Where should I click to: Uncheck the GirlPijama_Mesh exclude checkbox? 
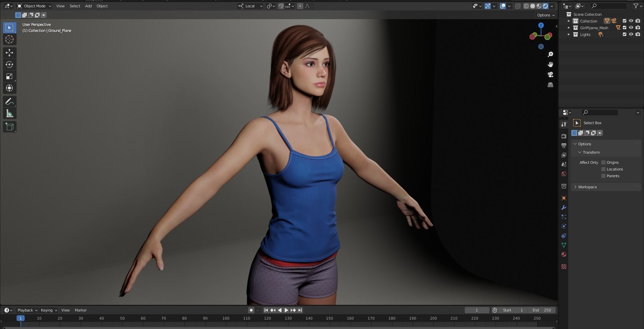pos(625,28)
